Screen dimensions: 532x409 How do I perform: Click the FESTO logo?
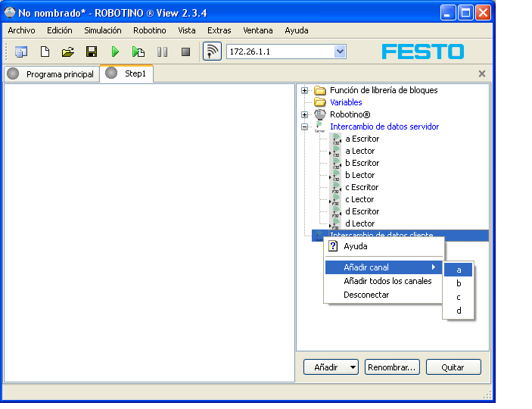pyautogui.click(x=423, y=52)
